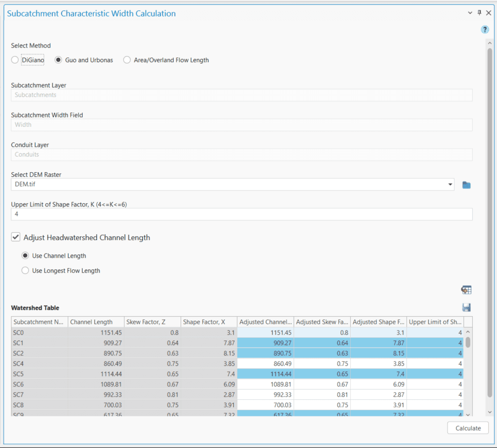Select Use Longest Flow Length option

click(25, 271)
